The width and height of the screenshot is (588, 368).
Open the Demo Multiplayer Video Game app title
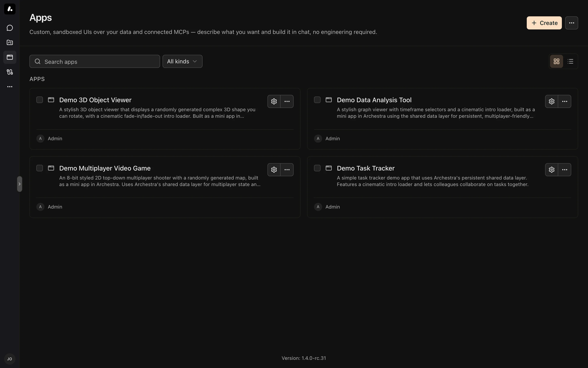click(x=105, y=168)
